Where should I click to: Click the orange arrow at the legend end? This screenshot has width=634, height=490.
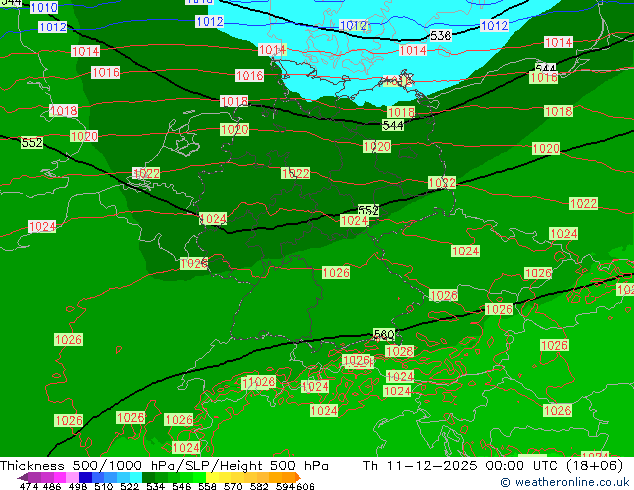tap(298, 477)
